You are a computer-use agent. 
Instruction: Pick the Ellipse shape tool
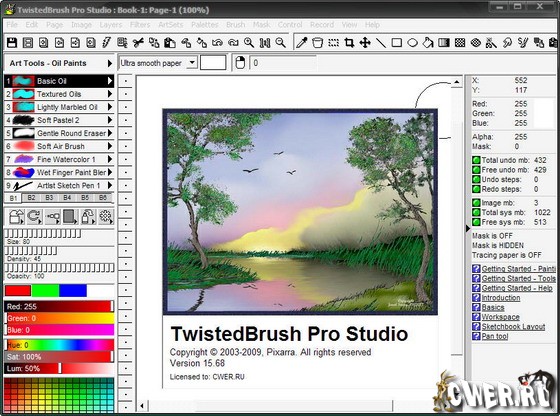click(x=412, y=43)
